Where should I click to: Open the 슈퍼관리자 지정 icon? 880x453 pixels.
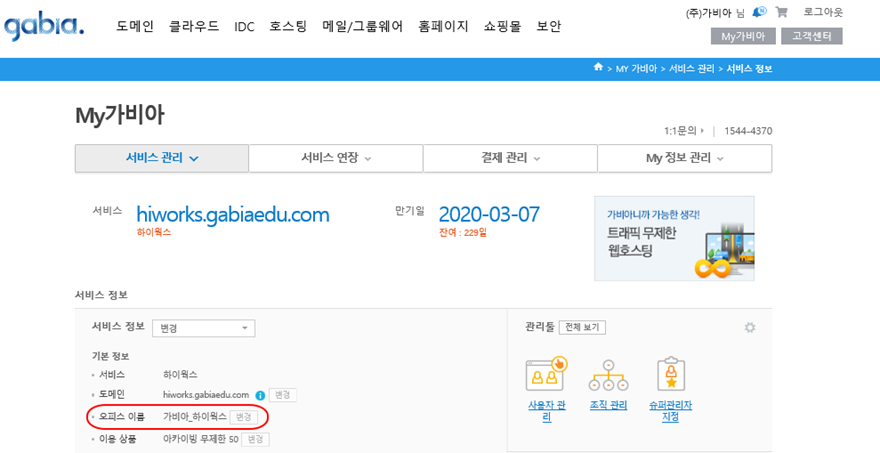pyautogui.click(x=671, y=373)
